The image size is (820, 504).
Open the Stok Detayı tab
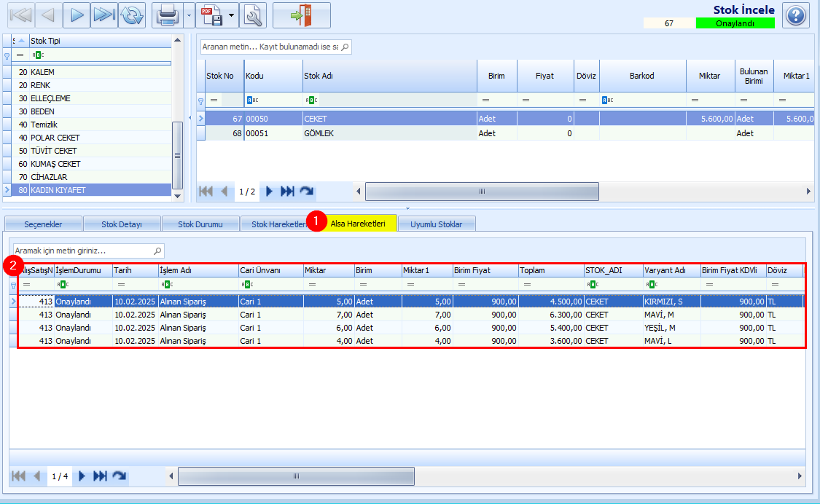click(x=121, y=224)
